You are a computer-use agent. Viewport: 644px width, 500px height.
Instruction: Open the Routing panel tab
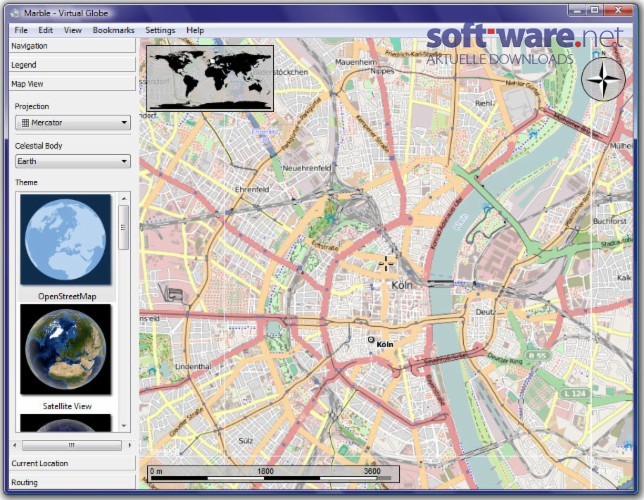(x=72, y=482)
